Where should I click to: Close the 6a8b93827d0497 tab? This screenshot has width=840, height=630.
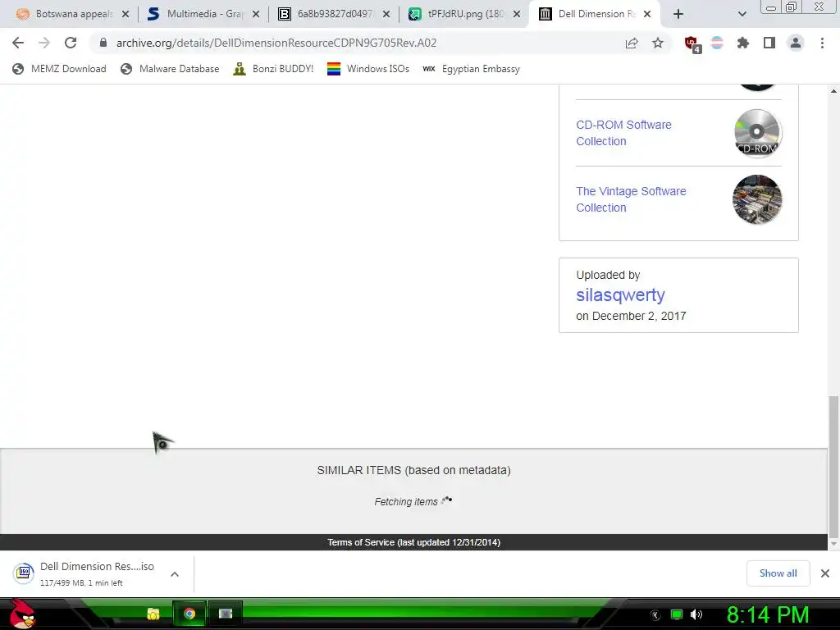tap(386, 14)
